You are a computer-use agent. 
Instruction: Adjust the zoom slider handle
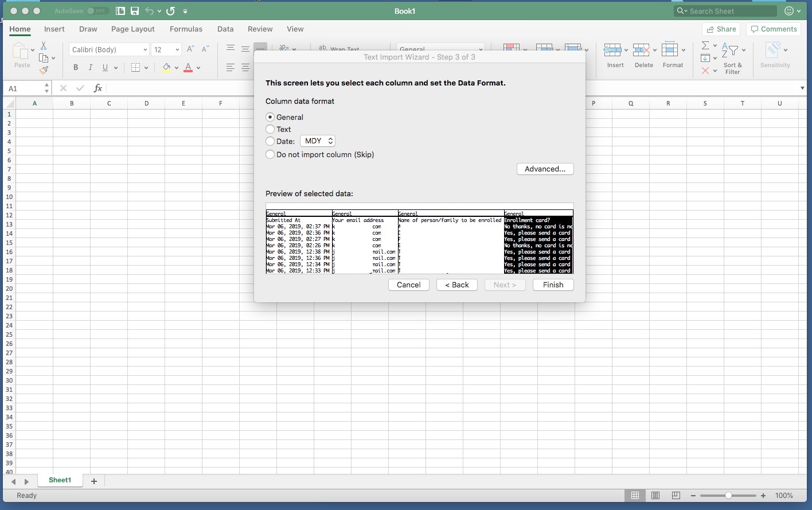point(728,496)
